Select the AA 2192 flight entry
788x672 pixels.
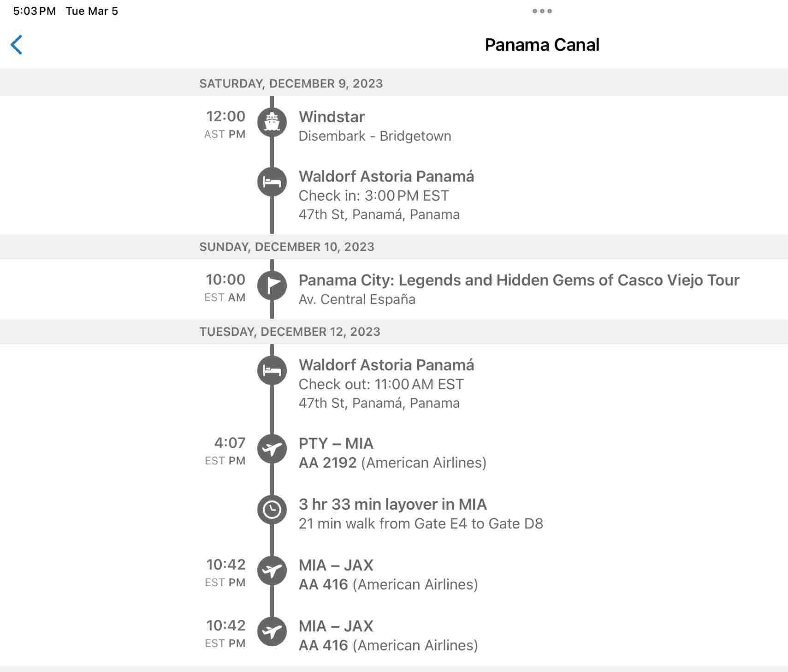tap(393, 452)
